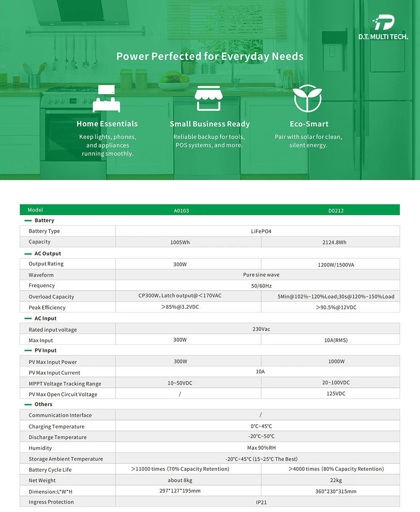Click the 'Communication Interface' row label

[60, 415]
